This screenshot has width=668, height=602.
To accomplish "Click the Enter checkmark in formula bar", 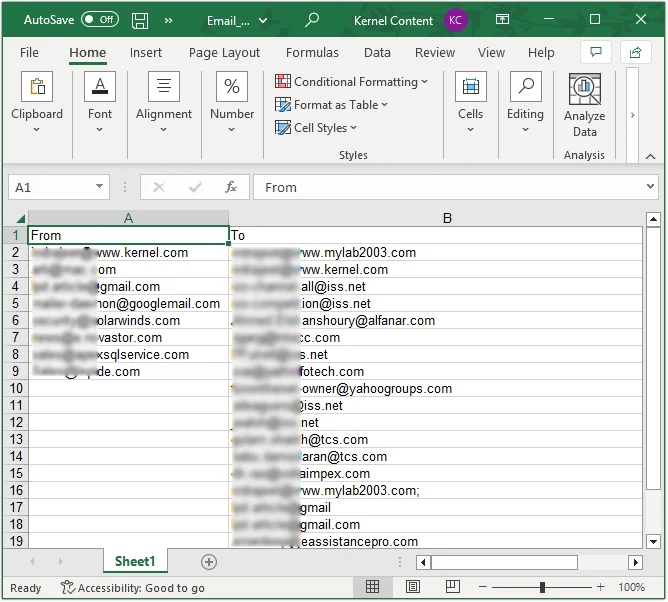I will (x=195, y=187).
